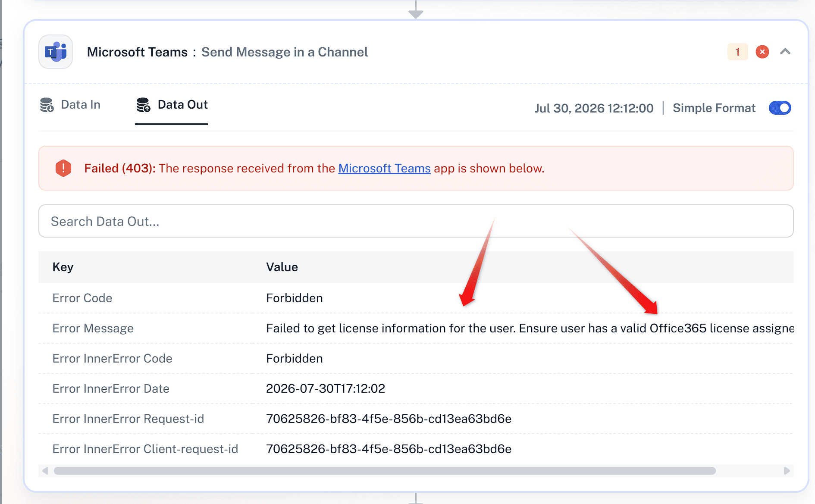Click the 'Microsoft Teams' step name
This screenshot has width=815, height=504.
[137, 52]
